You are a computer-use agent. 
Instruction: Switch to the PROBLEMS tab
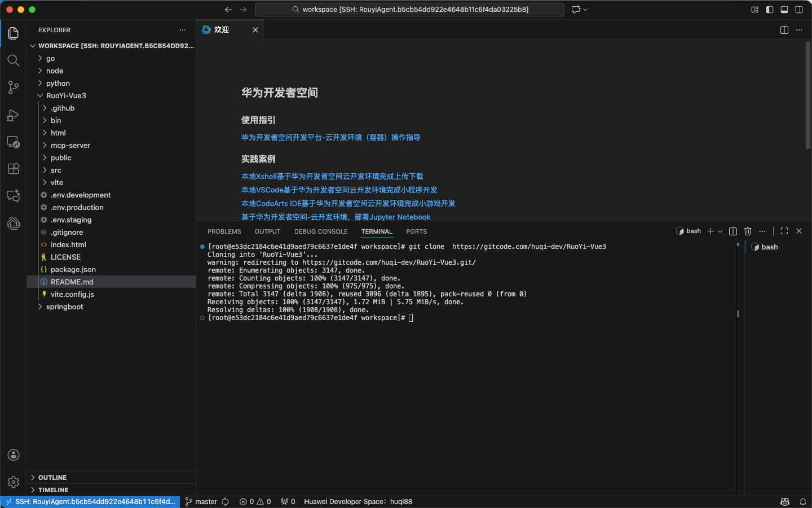224,232
